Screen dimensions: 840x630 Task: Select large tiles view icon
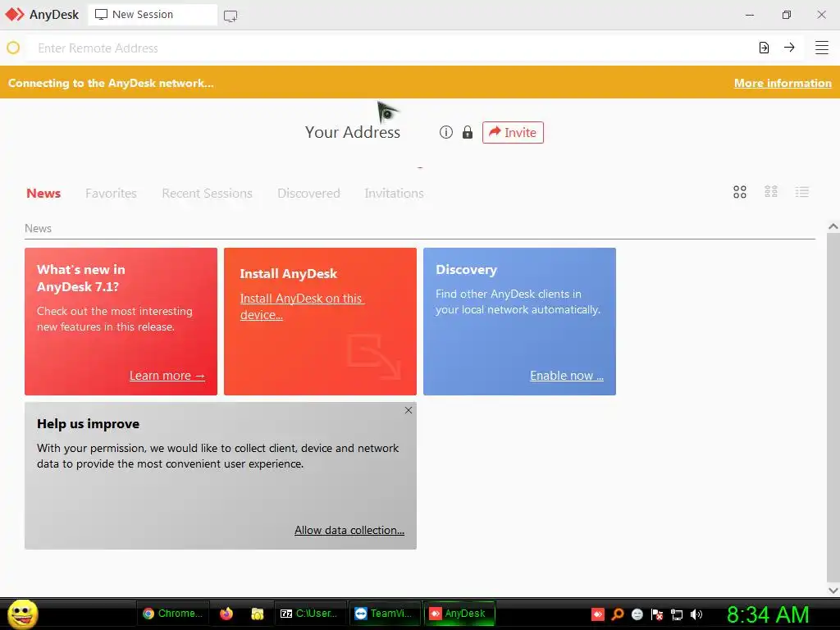click(740, 192)
